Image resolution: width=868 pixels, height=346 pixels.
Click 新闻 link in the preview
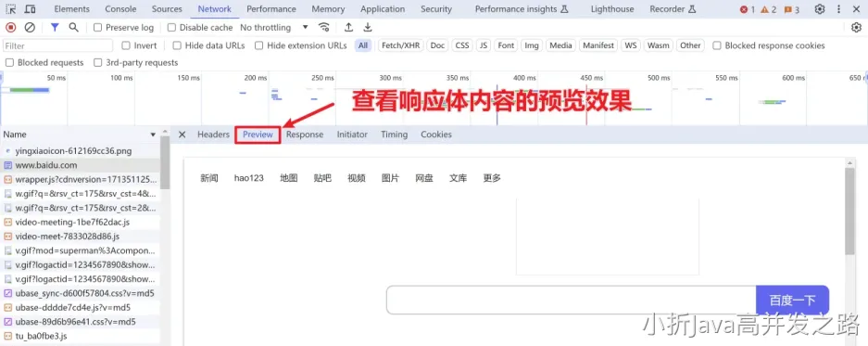[x=209, y=178]
